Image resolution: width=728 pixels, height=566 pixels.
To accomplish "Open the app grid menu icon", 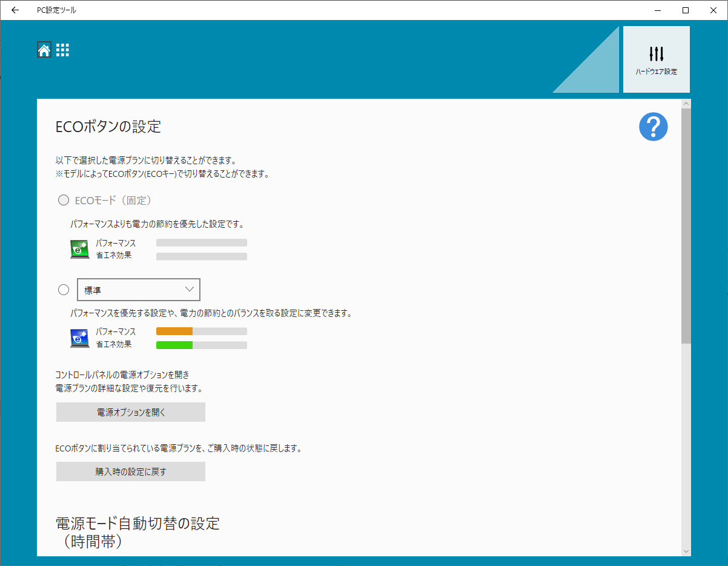I will pos(62,50).
